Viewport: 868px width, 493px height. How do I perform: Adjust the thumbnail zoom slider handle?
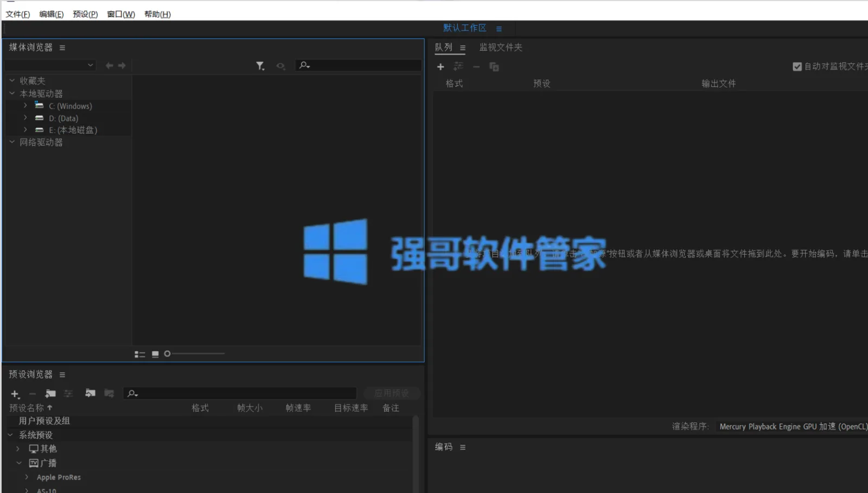[x=167, y=353]
